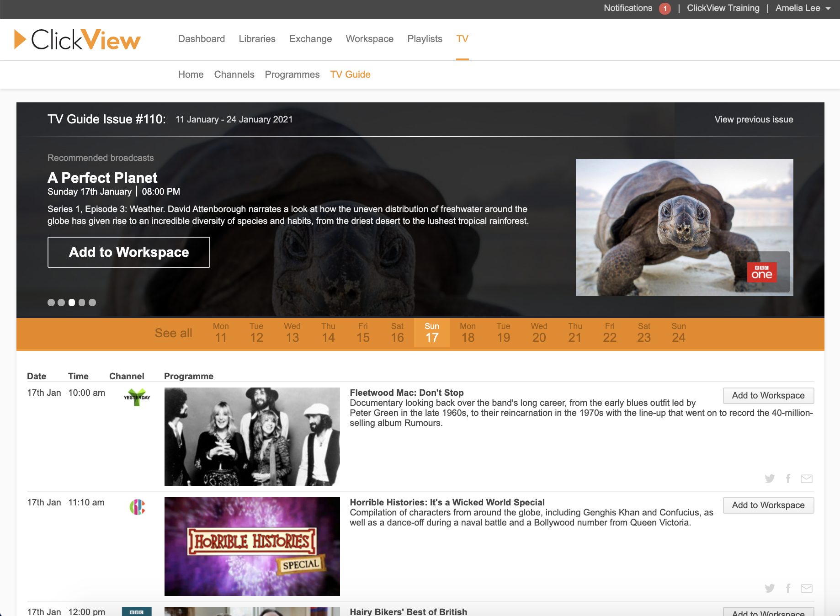Screen dimensions: 840x616
Task: Share Horrible Histories on Twitter
Action: click(770, 588)
